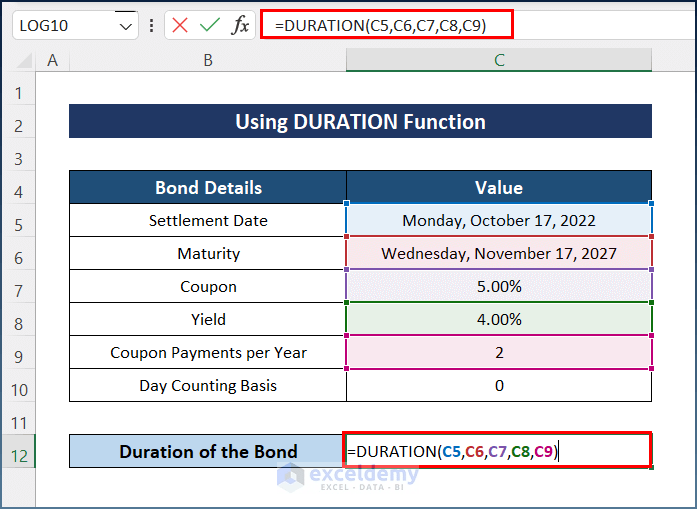Viewport: 697px width, 509px height.
Task: Click the 5.00% coupon value cell
Action: 499,286
